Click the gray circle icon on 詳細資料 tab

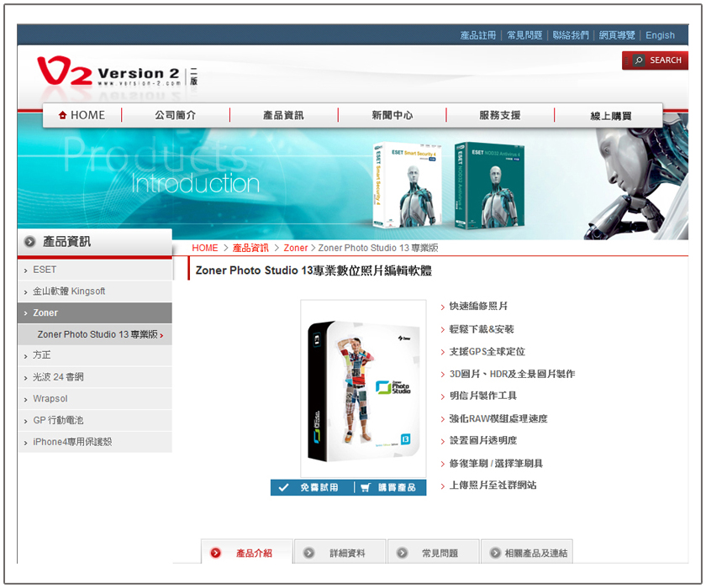pos(309,553)
